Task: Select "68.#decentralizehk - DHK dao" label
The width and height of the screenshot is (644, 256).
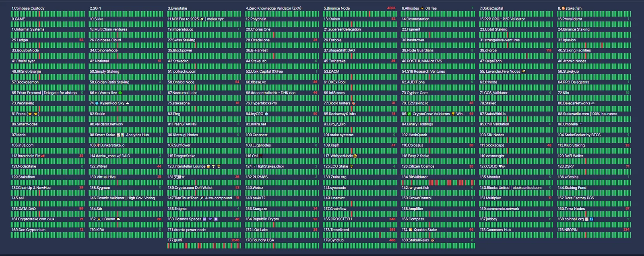Action: coord(270,93)
